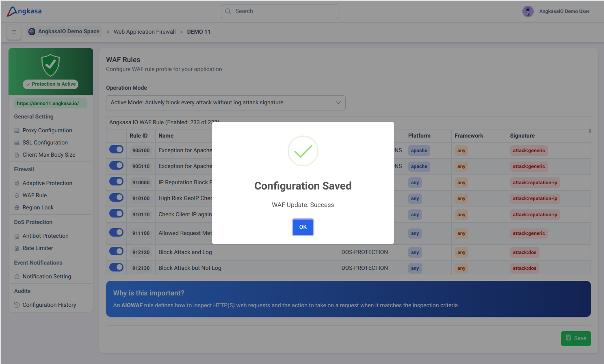
Task: Click the DEMO 11 breadcrumb
Action: click(199, 32)
